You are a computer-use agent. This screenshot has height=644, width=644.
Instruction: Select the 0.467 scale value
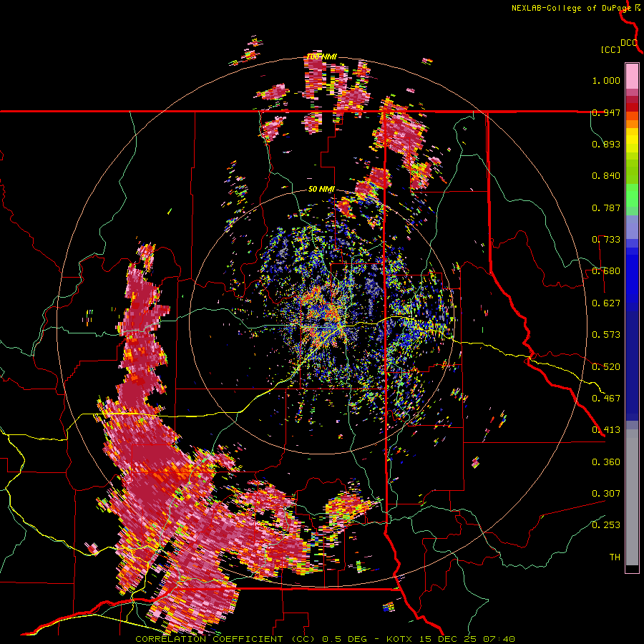coord(606,399)
